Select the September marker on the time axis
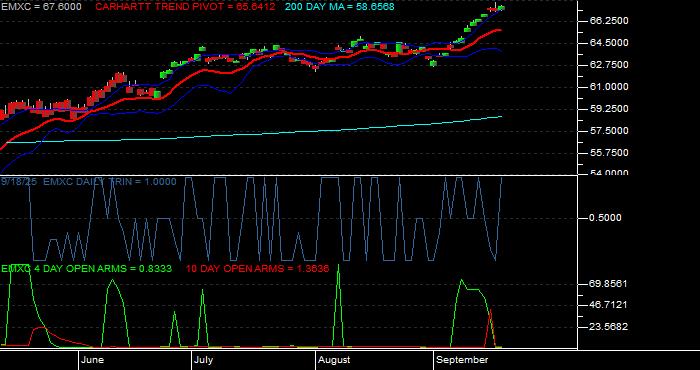This screenshot has height=370, width=700. [462, 360]
